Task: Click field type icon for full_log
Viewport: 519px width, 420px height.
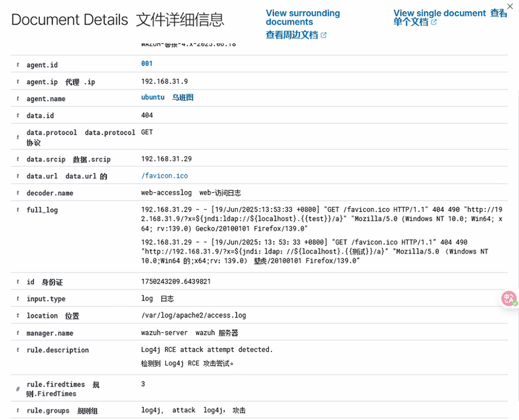Action: [18, 210]
